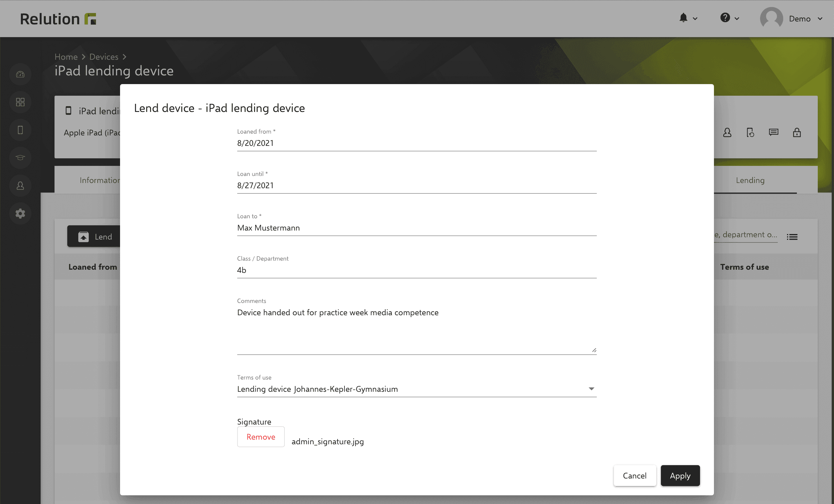Screen dimensions: 834x504
Task: Click the Loan to input field
Action: click(x=417, y=228)
